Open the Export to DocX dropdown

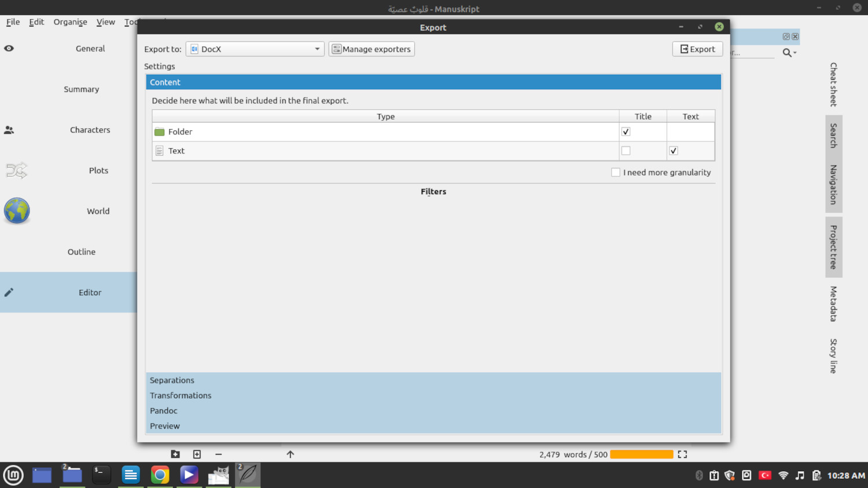[x=255, y=49]
